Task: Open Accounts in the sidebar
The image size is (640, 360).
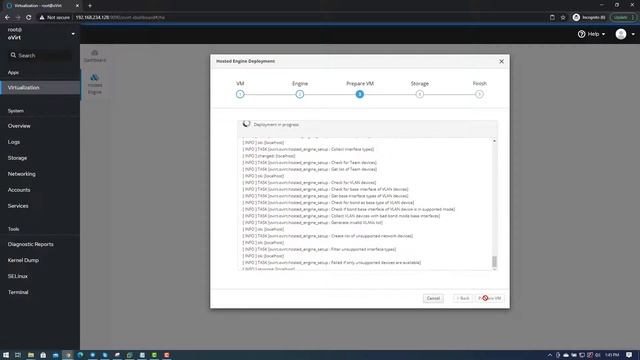Action: 19,190
